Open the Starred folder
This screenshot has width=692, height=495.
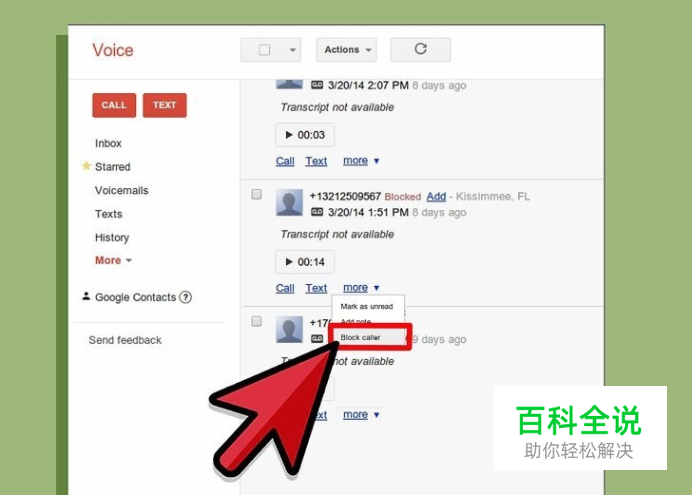[x=113, y=167]
